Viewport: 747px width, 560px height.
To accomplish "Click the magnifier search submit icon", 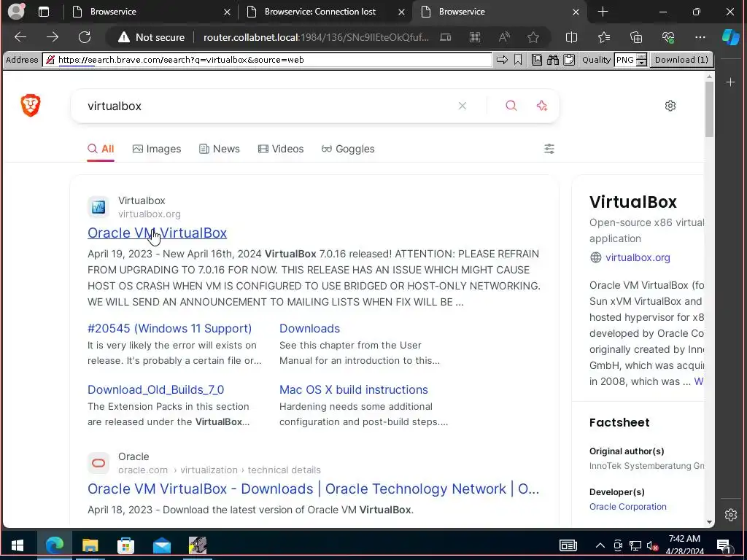I will pyautogui.click(x=511, y=106).
